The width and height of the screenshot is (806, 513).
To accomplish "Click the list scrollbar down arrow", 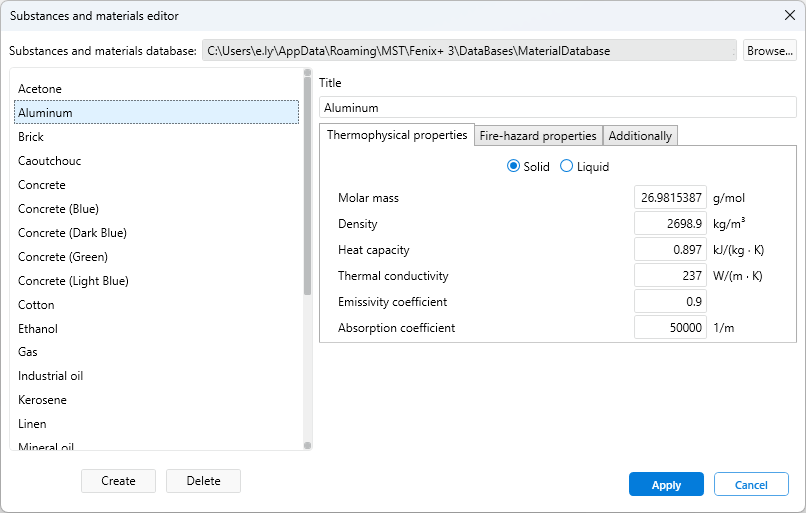I will coord(307,446).
